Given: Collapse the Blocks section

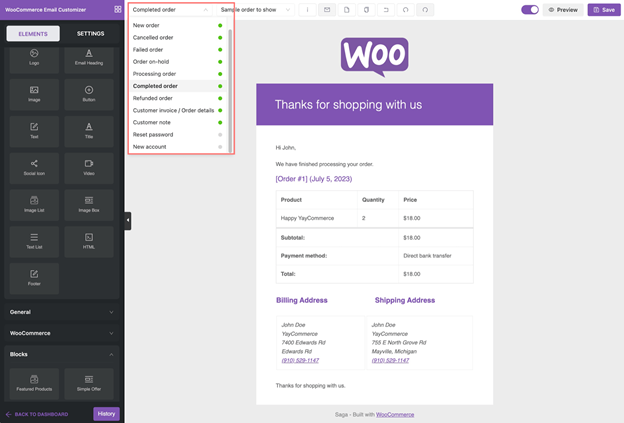Looking at the screenshot, I should coord(61,354).
